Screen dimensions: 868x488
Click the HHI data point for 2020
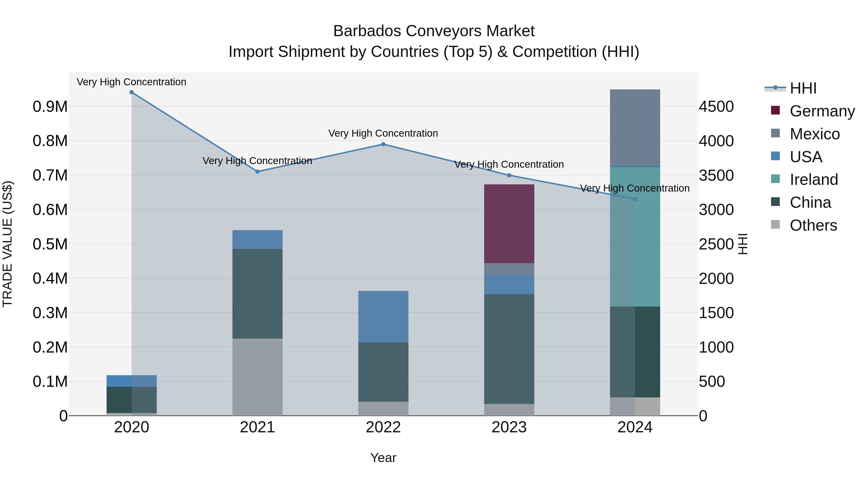tap(132, 92)
